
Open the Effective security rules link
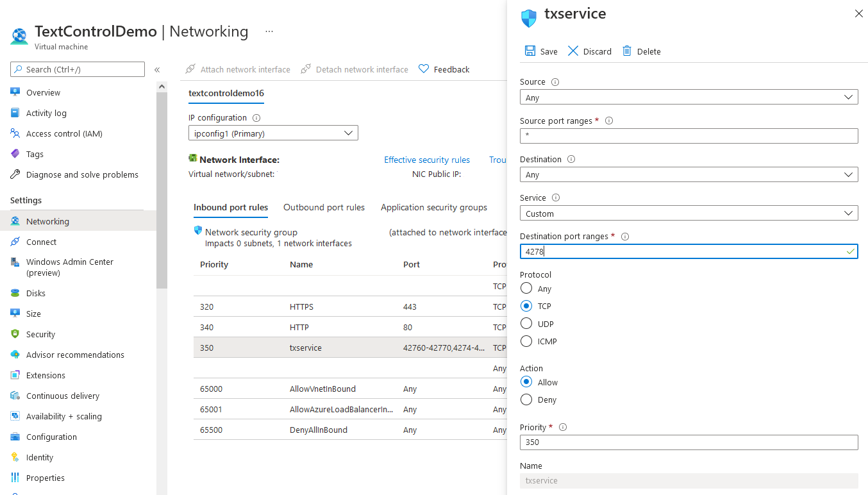427,160
